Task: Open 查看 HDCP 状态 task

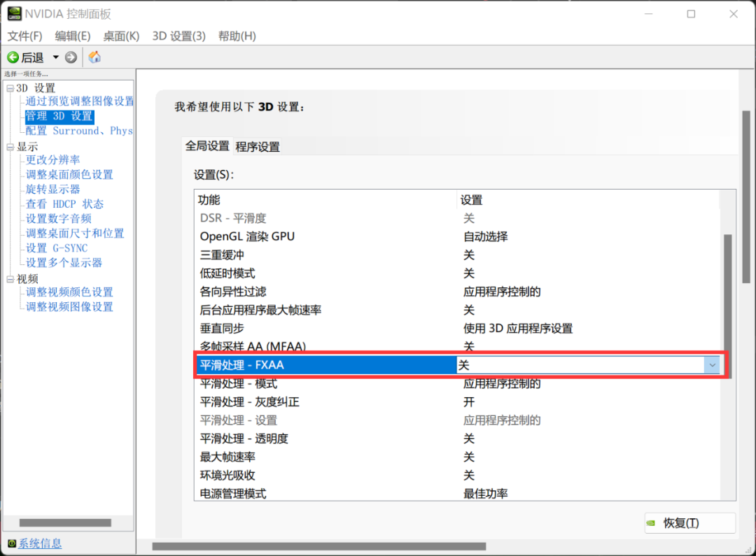Action: [x=64, y=204]
